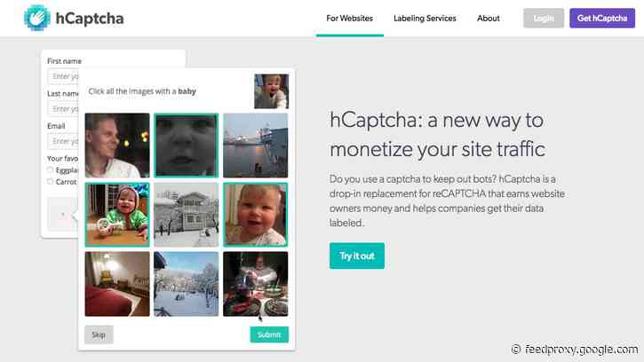
Task: Click the Login button
Action: coord(544,18)
